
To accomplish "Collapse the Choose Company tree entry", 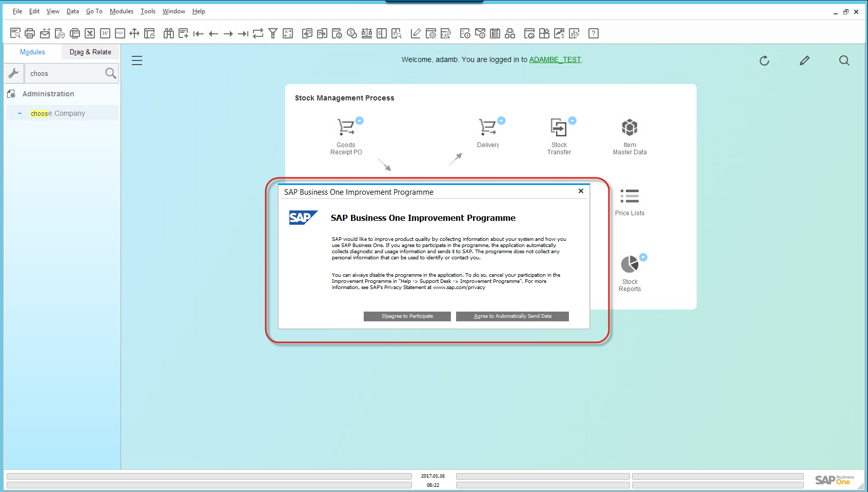I will coord(19,113).
